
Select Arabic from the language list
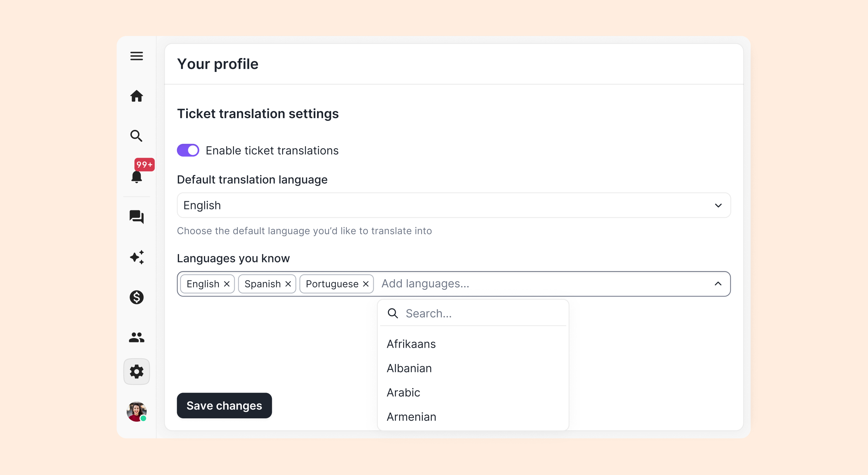coord(403,393)
